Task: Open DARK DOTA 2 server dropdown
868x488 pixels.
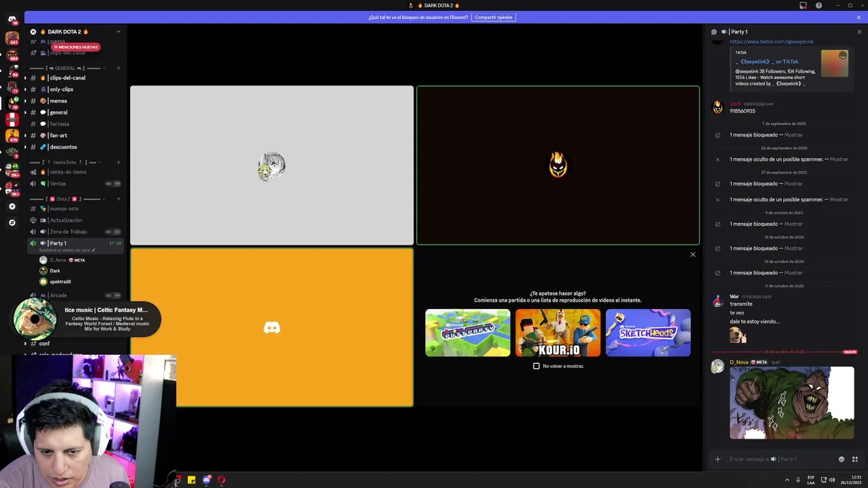Action: pos(118,32)
